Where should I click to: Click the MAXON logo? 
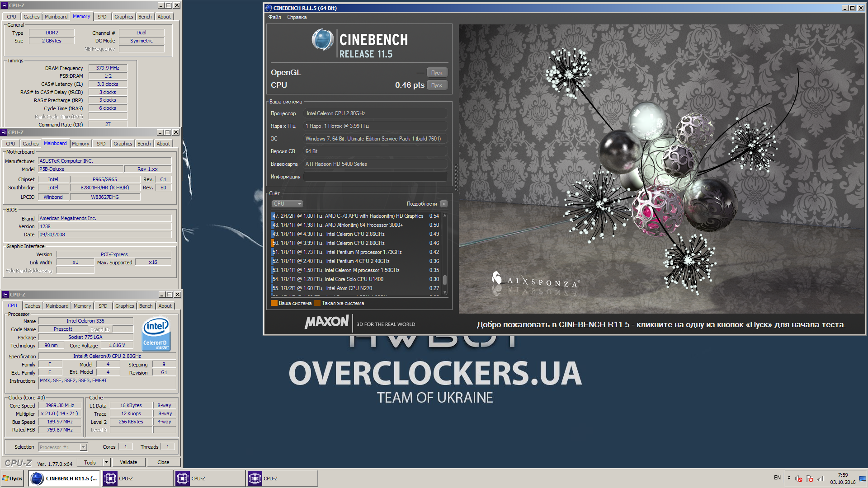(326, 322)
